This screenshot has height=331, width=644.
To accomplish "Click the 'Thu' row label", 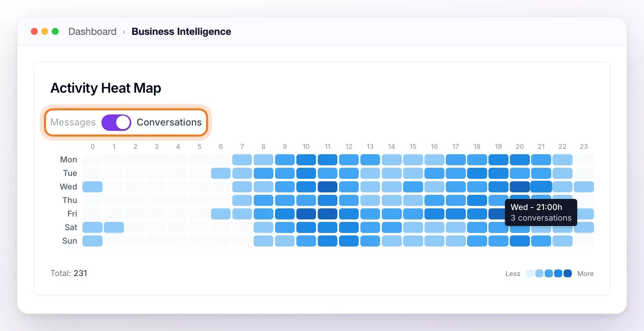I will [x=70, y=200].
